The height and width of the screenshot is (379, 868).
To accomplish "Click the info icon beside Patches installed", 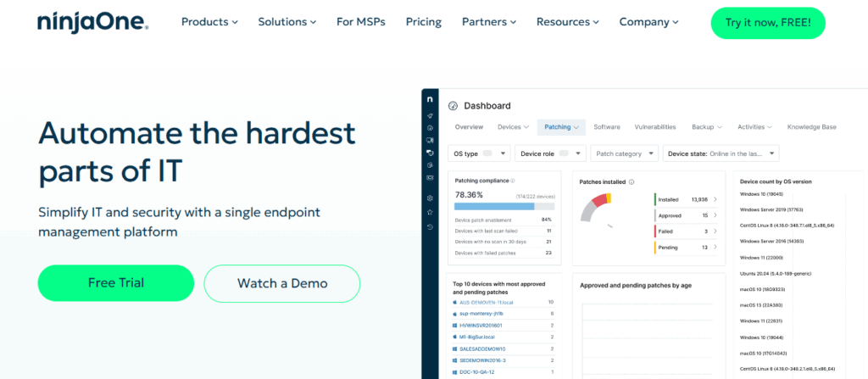I will 632,181.
